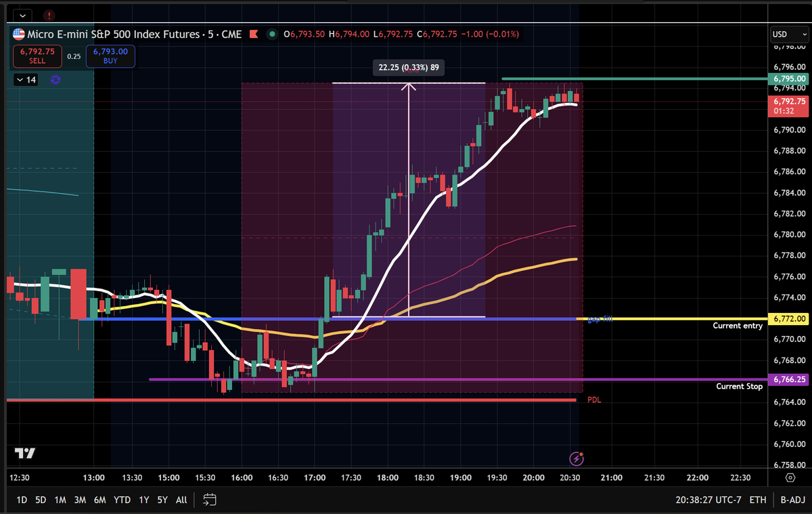
Task: Select the 1Y date range
Action: (143, 500)
